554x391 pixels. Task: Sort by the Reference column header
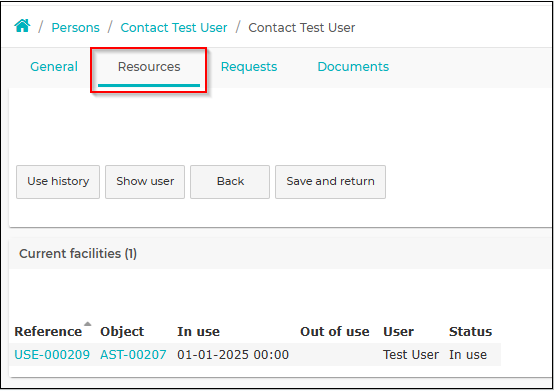coord(48,332)
